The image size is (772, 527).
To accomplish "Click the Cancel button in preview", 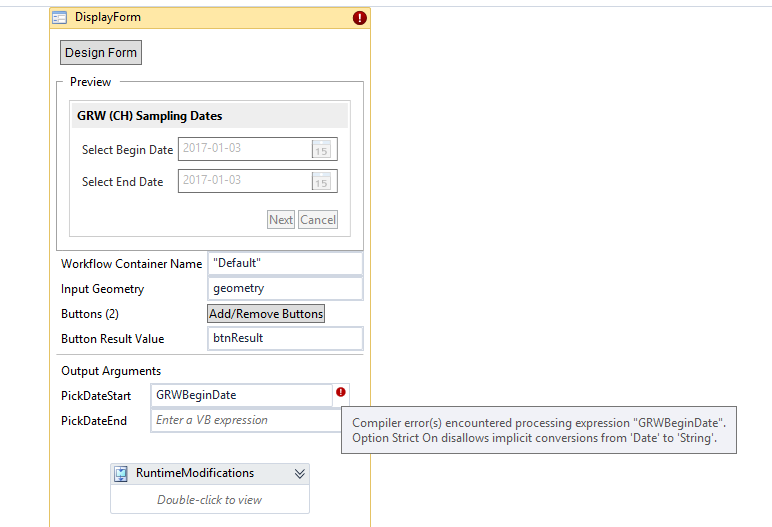I will [x=318, y=220].
